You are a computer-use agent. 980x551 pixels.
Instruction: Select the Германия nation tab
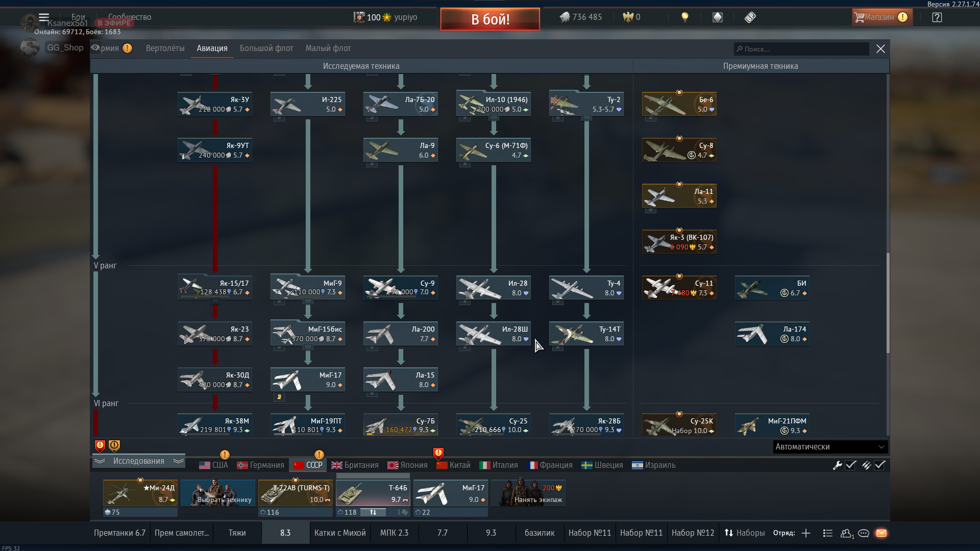260,465
